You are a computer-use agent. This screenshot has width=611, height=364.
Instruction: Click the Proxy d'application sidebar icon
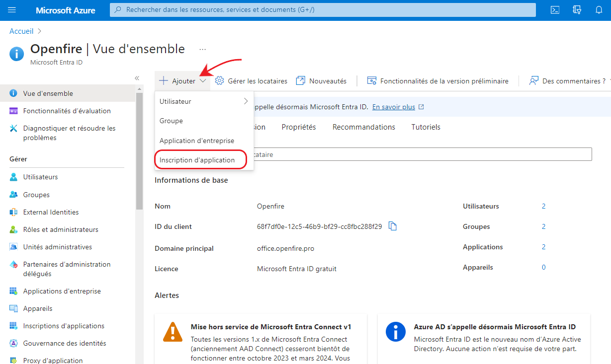pyautogui.click(x=14, y=361)
